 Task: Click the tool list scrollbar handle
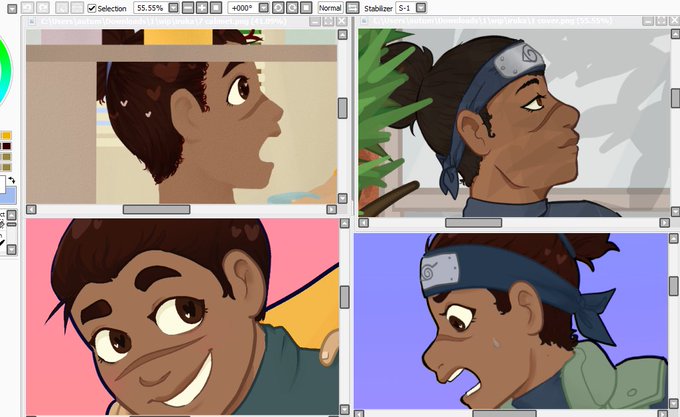[x=12, y=224]
